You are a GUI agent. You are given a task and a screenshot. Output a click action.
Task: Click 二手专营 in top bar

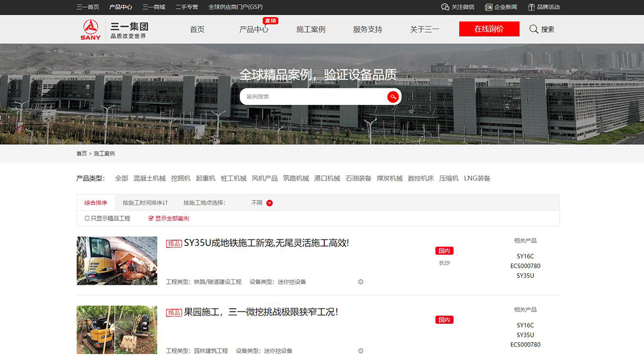pos(187,7)
